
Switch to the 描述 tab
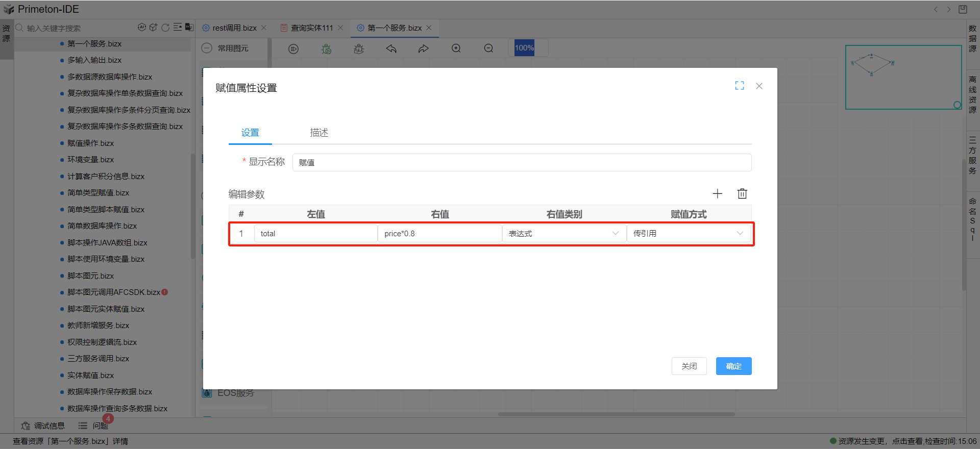(x=319, y=133)
